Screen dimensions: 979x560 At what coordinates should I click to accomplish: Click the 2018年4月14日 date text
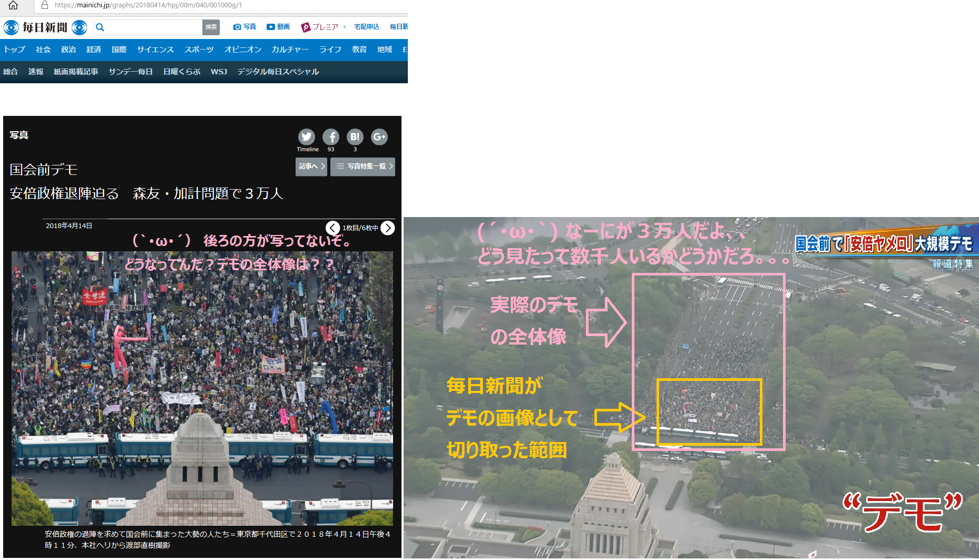(69, 226)
